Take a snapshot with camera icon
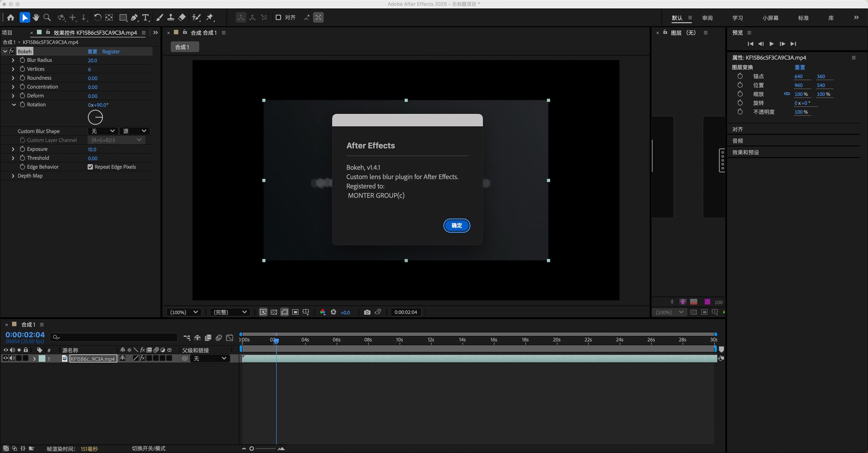This screenshot has height=453, width=868. coord(367,312)
